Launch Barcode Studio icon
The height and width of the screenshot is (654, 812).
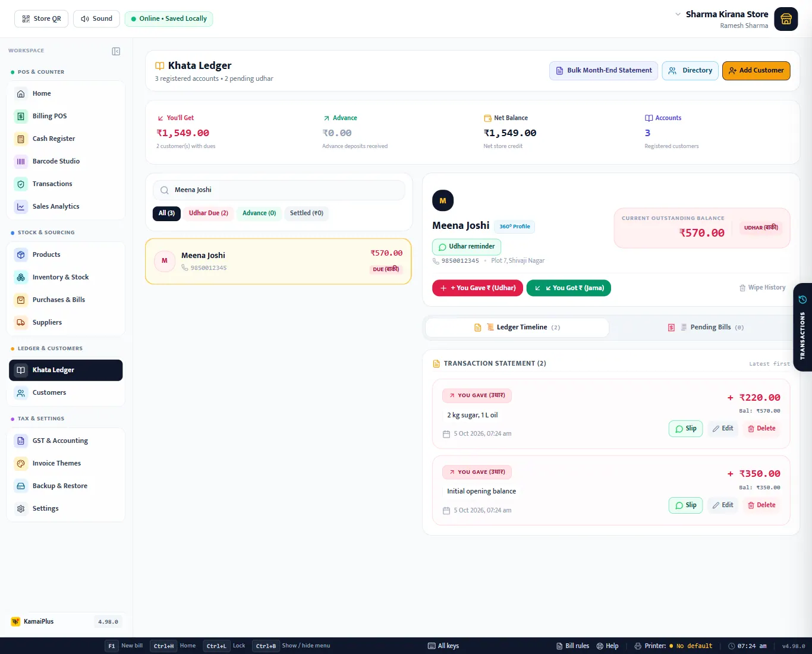21,161
